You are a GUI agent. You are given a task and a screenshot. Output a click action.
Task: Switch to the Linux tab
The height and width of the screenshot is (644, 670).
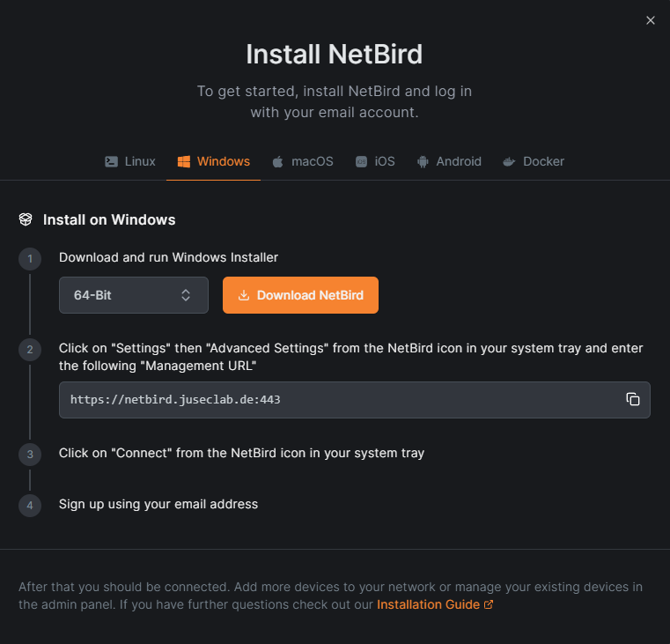point(130,161)
